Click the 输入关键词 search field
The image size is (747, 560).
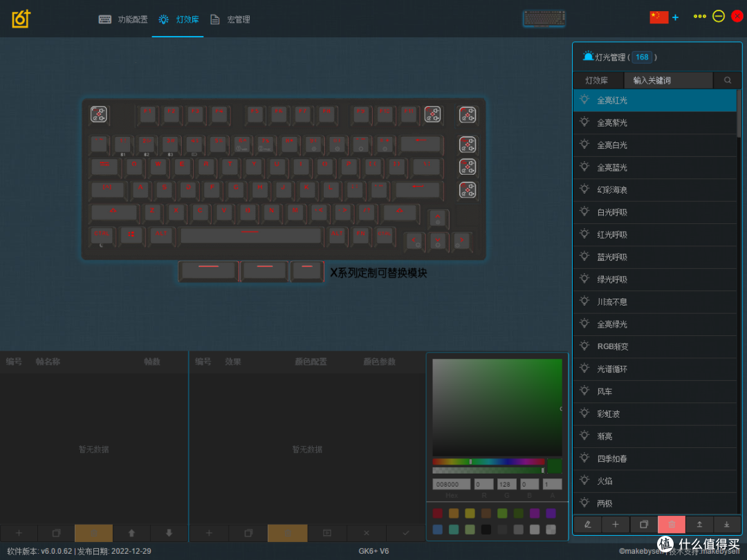point(668,80)
